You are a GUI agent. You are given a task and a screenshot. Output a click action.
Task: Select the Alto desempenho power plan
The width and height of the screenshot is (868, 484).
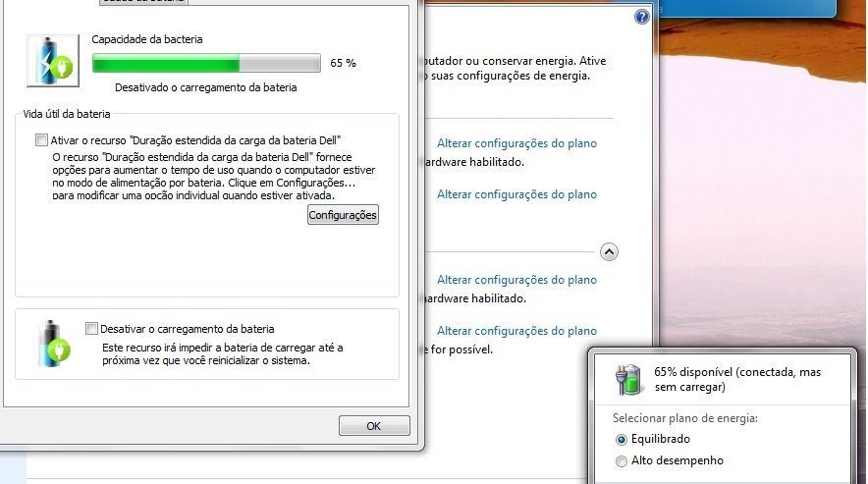(x=622, y=460)
